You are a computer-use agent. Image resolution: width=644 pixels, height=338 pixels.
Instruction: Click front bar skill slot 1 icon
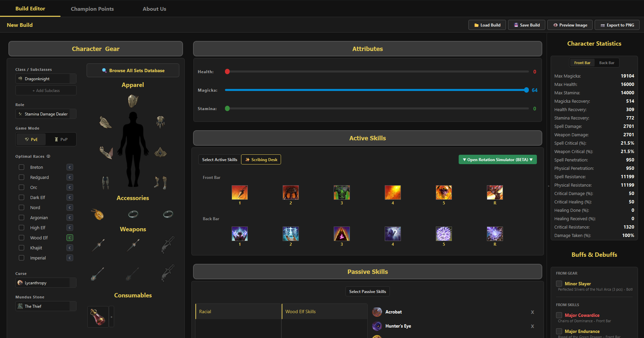coord(240,193)
